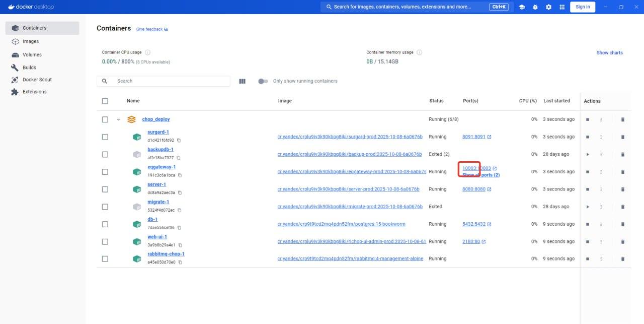Open the troubleshoot bug icon
Viewport: 644px width, 324px height.
point(535,7)
